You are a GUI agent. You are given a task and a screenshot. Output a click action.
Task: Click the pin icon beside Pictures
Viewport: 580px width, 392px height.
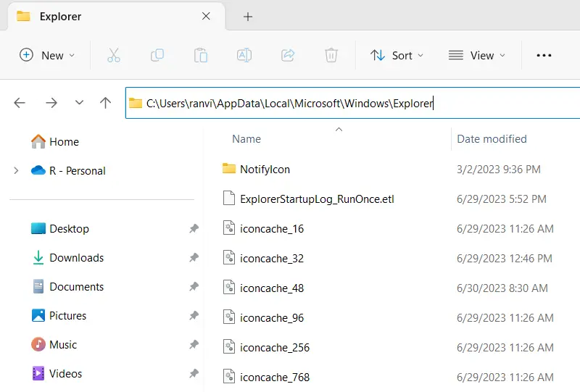tap(194, 315)
